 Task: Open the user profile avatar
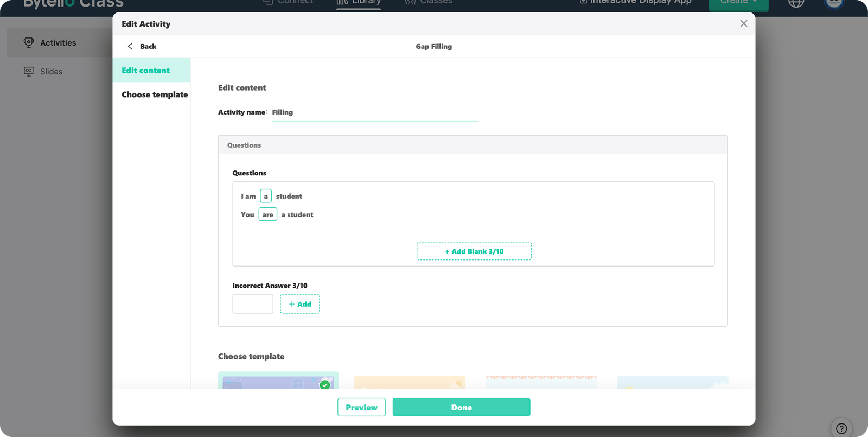[x=834, y=3]
